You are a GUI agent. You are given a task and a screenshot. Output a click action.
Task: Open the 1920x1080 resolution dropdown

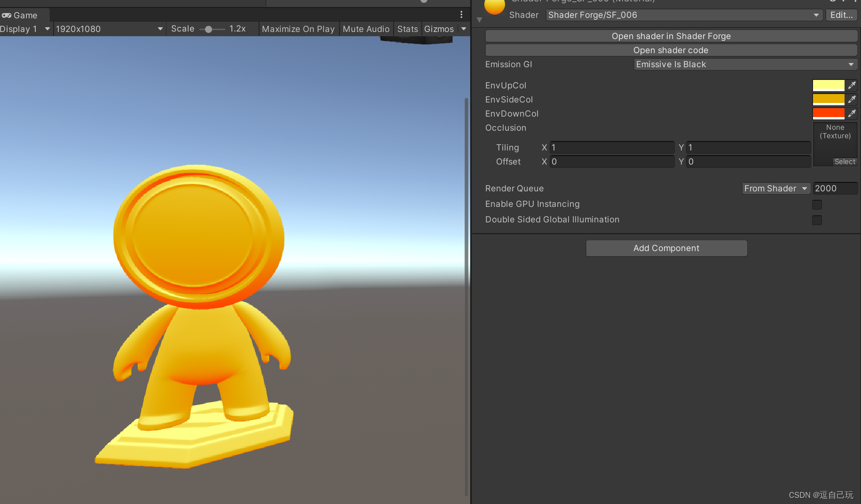coord(109,29)
